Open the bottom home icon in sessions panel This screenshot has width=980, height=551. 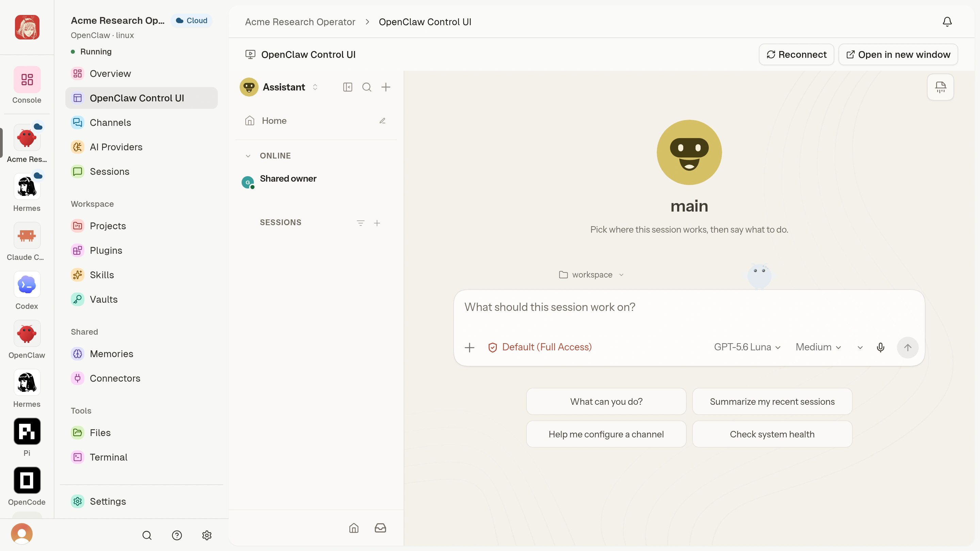click(x=354, y=528)
